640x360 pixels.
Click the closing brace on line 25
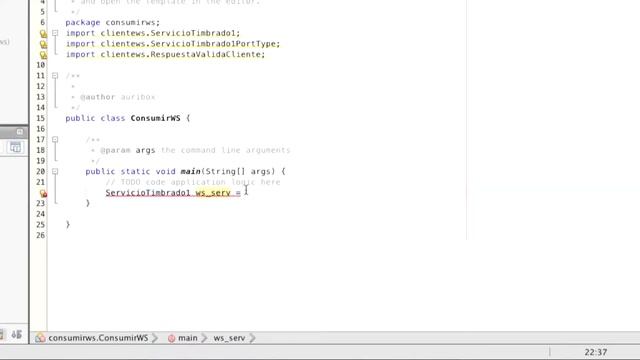click(x=68, y=224)
